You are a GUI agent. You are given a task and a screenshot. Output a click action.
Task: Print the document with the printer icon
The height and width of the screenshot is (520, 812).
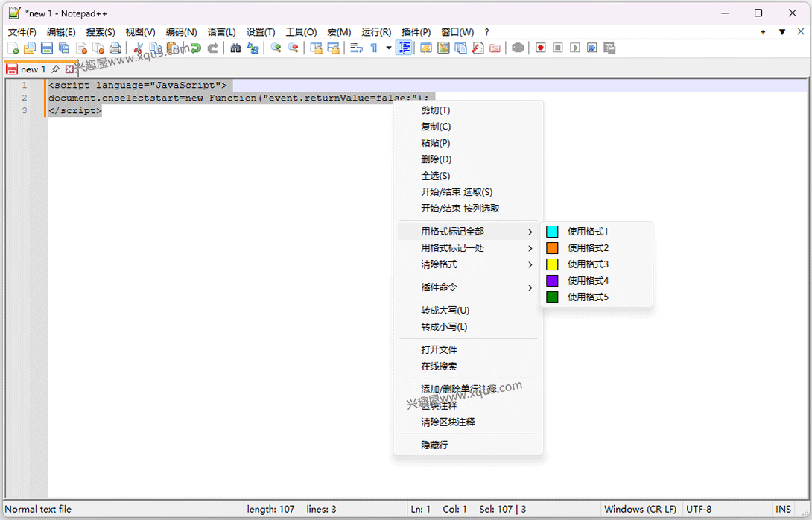click(x=115, y=48)
